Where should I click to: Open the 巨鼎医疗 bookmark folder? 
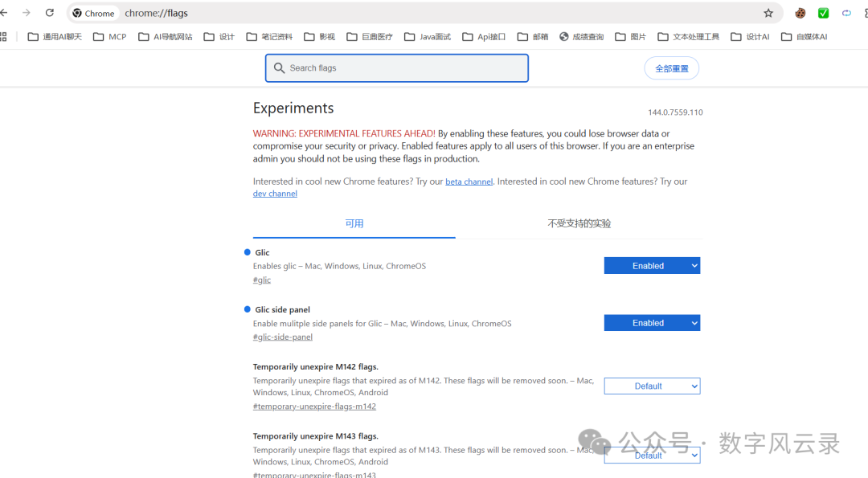tap(370, 36)
